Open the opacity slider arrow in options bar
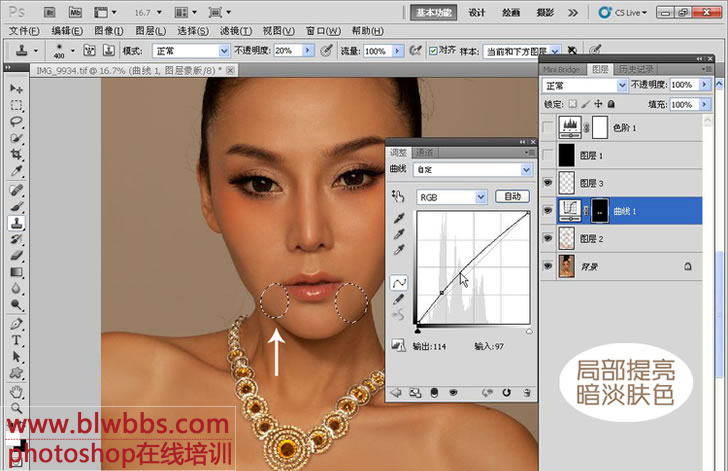 click(308, 51)
